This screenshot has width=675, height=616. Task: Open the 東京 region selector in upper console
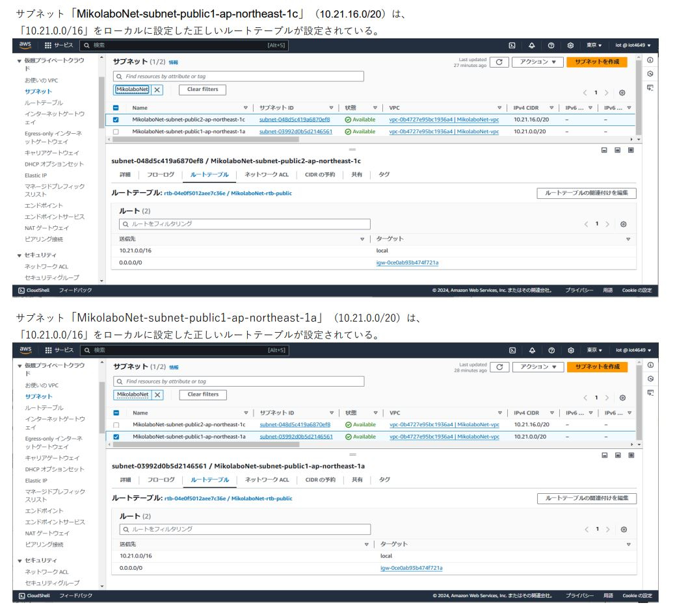click(x=594, y=45)
